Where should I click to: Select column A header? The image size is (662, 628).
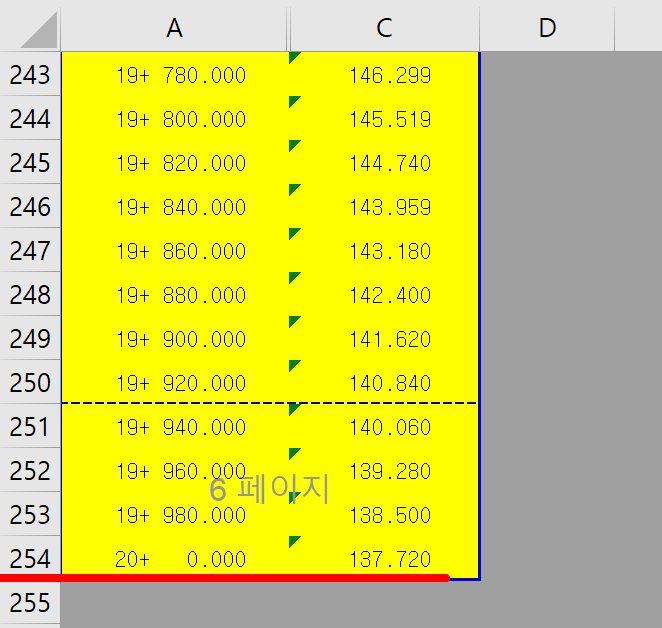point(174,28)
